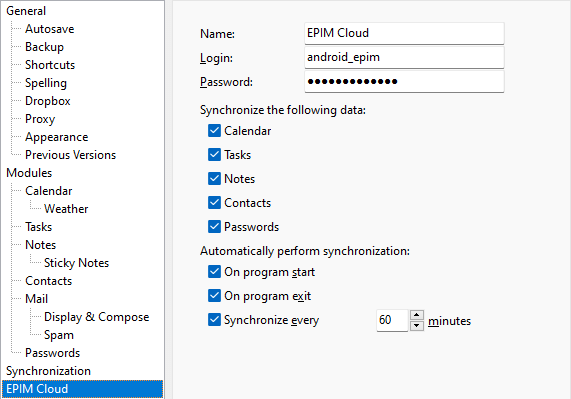Decrease sync minutes with down arrow
Viewport: 571px width, 399px height.
click(x=417, y=325)
